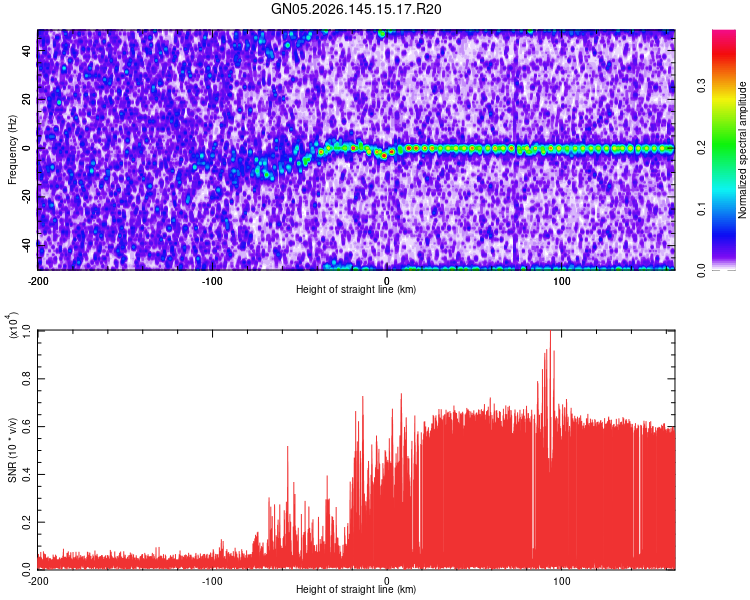Click the red hotspot at 0 km in spectrogram

coord(384,156)
